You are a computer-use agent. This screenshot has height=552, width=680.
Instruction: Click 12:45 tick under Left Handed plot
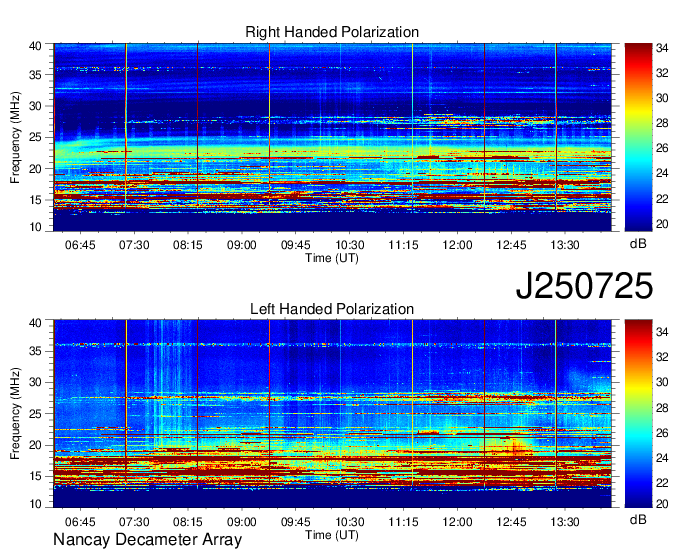[511, 522]
